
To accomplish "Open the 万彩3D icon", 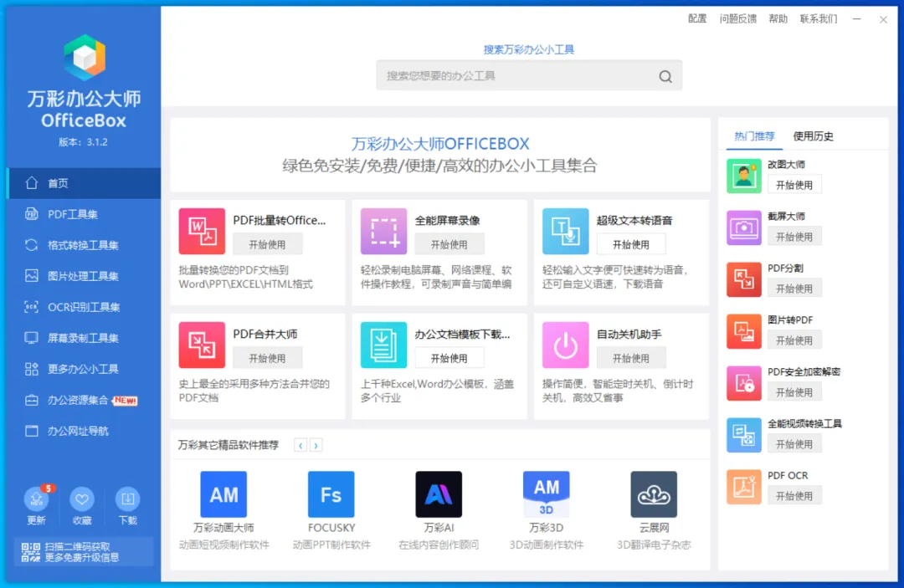I will [547, 494].
